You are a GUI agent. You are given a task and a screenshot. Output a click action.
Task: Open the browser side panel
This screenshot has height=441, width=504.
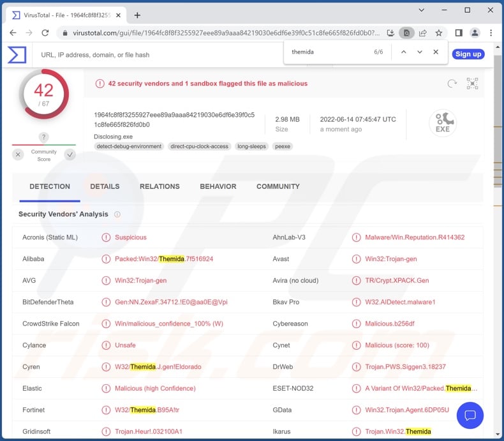[x=459, y=33]
